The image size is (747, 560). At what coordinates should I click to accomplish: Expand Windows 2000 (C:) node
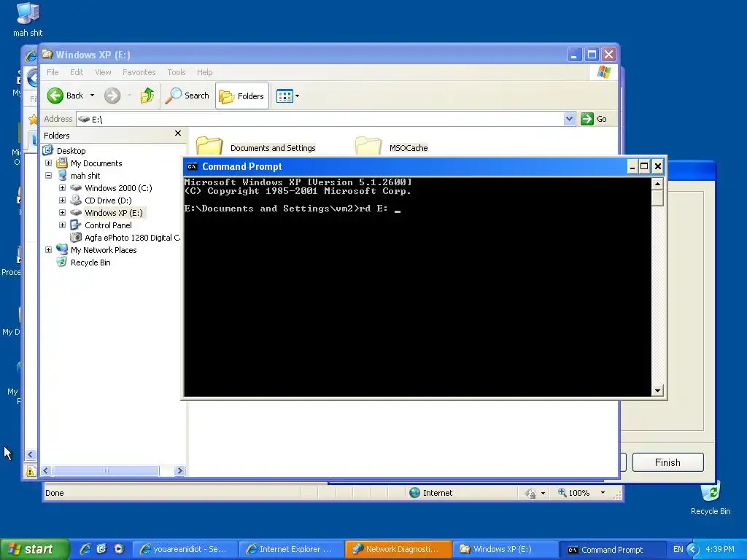click(63, 187)
